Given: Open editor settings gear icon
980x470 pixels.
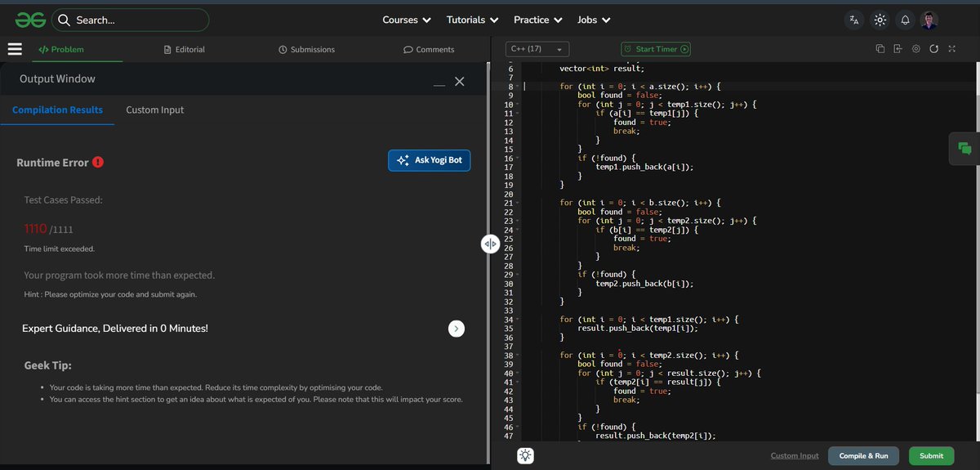Looking at the screenshot, I should point(915,49).
